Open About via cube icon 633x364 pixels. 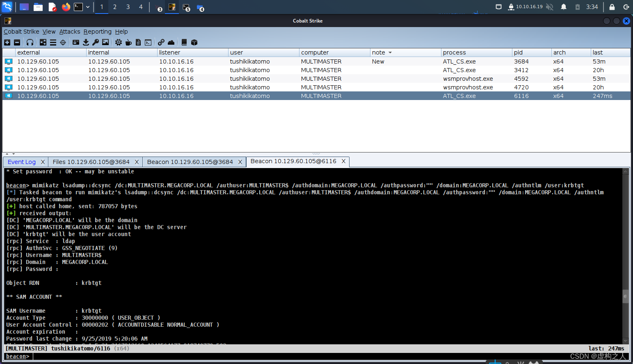point(194,42)
